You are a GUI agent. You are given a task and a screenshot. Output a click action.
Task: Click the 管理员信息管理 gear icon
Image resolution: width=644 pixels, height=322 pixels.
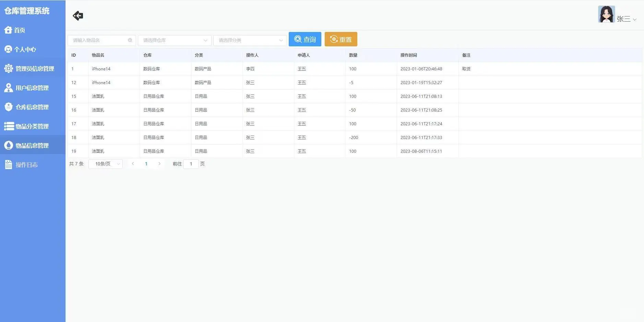[x=8, y=68]
